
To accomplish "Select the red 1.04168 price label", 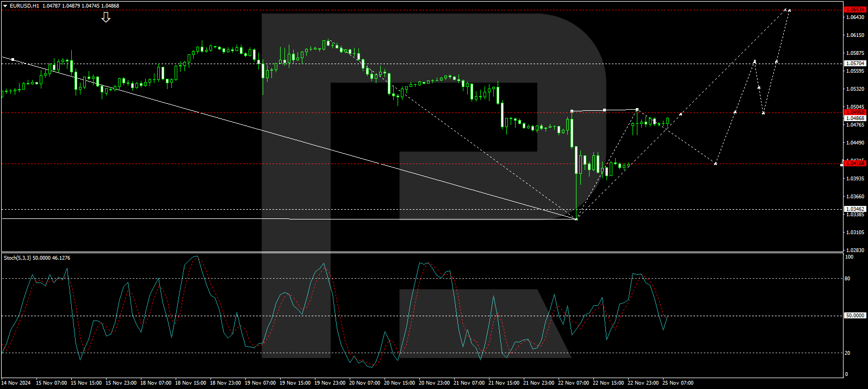I will tap(854, 163).
